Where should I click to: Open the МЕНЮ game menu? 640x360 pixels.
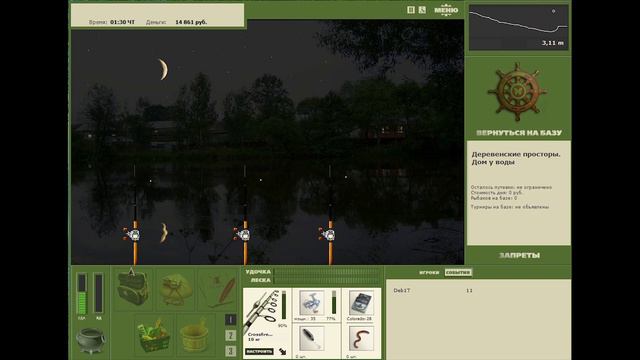click(x=446, y=9)
